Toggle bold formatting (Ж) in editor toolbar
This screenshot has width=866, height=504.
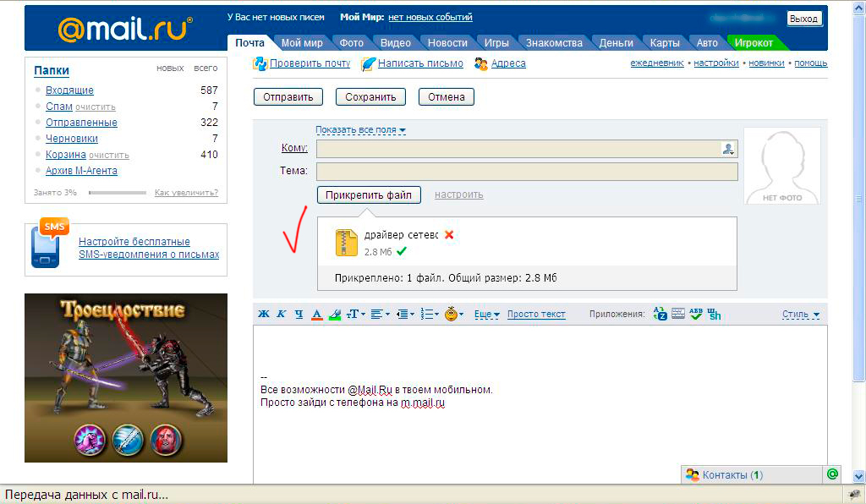click(263, 314)
